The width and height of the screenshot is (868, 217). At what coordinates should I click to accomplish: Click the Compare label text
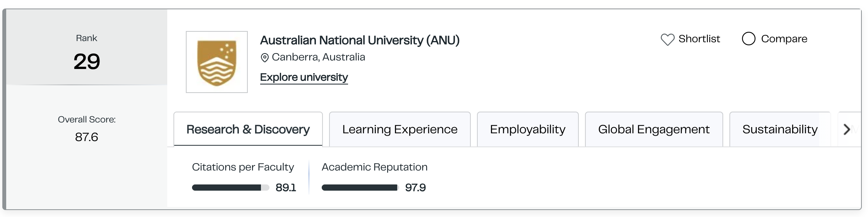coord(784,39)
